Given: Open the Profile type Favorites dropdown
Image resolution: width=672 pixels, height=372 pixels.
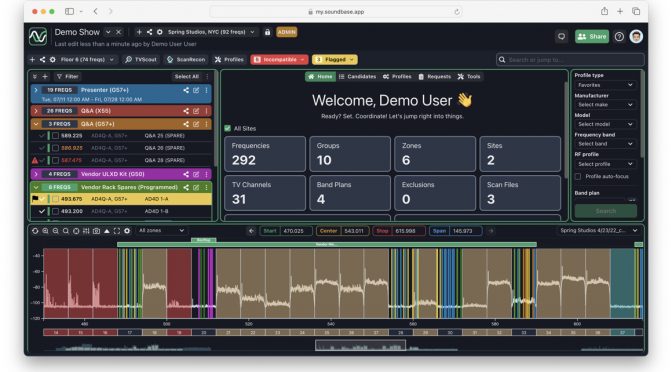Looking at the screenshot, I should (605, 85).
